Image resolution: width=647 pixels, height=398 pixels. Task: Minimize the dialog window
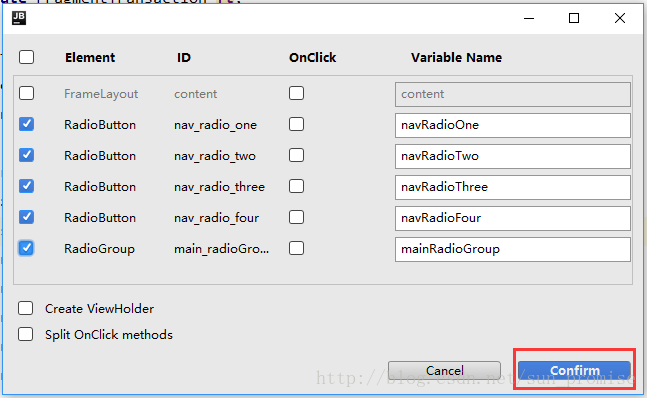529,18
